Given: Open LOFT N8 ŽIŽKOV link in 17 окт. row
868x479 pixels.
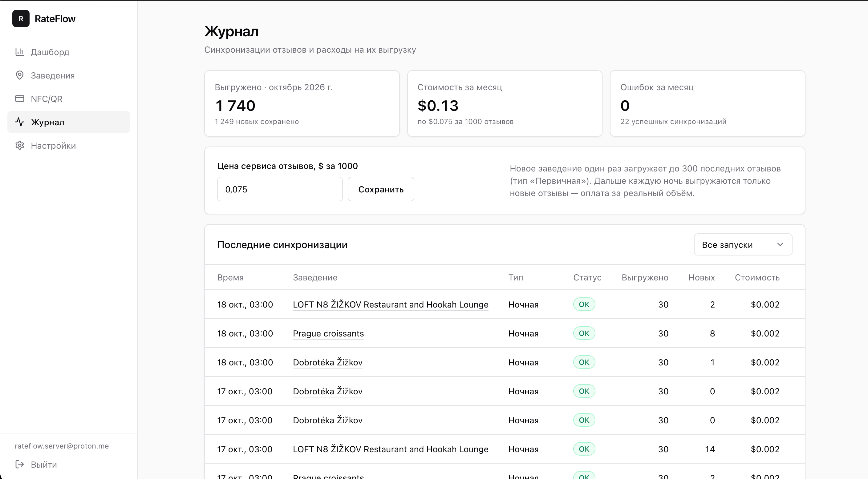Looking at the screenshot, I should coord(391,449).
